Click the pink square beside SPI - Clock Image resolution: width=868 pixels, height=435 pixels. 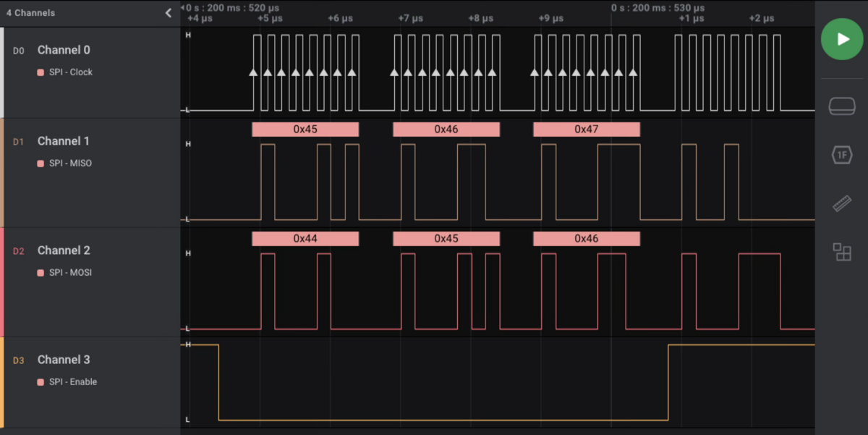click(x=41, y=72)
